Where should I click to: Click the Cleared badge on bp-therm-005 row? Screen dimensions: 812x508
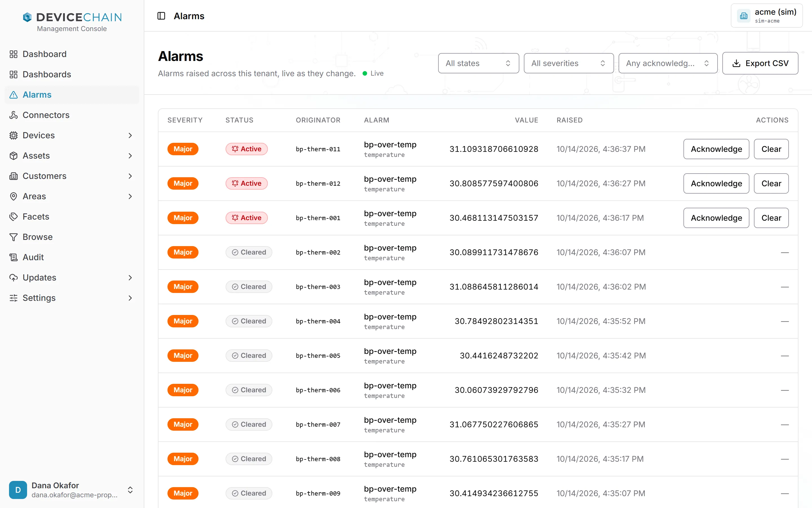[x=249, y=356]
